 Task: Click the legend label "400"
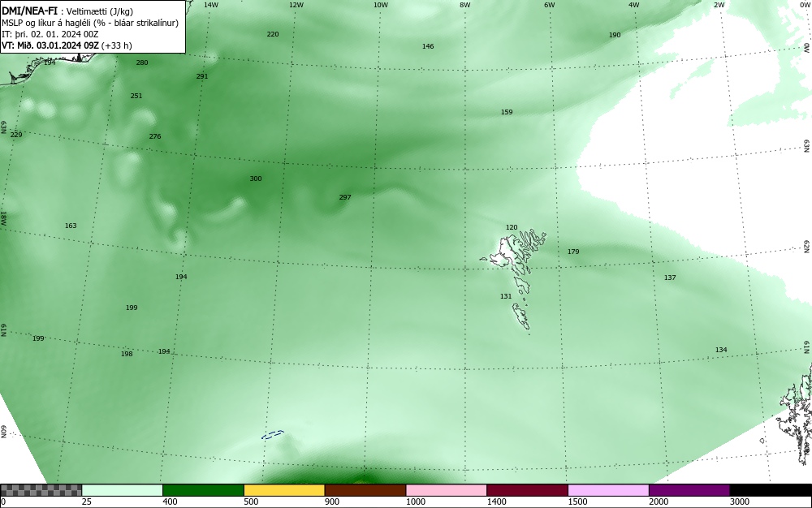tap(170, 502)
